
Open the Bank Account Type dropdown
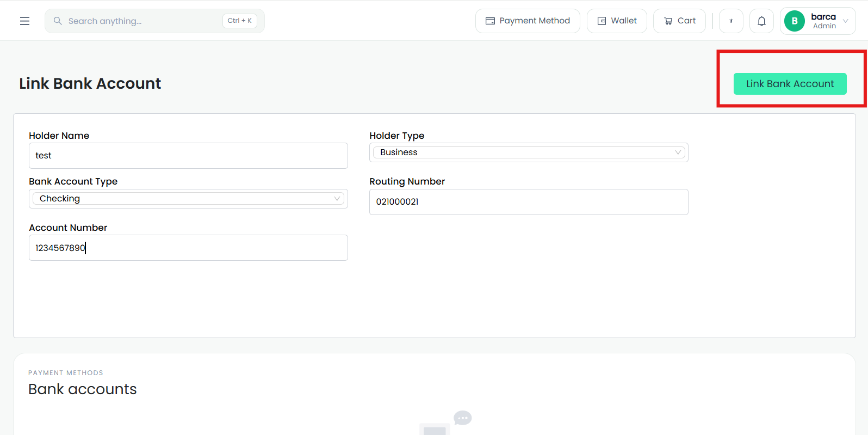[x=188, y=199]
